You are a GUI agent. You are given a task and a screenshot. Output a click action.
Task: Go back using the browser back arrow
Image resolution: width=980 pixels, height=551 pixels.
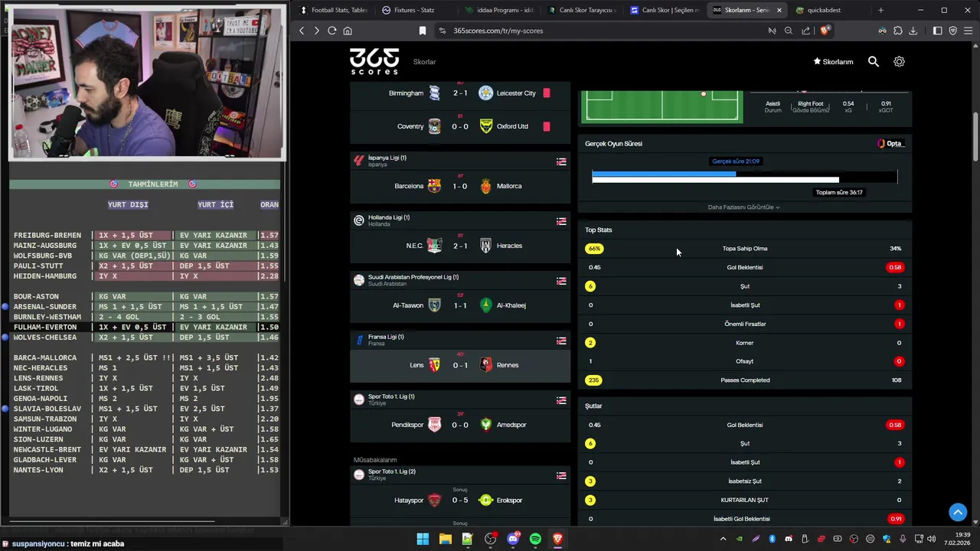pyautogui.click(x=302, y=31)
